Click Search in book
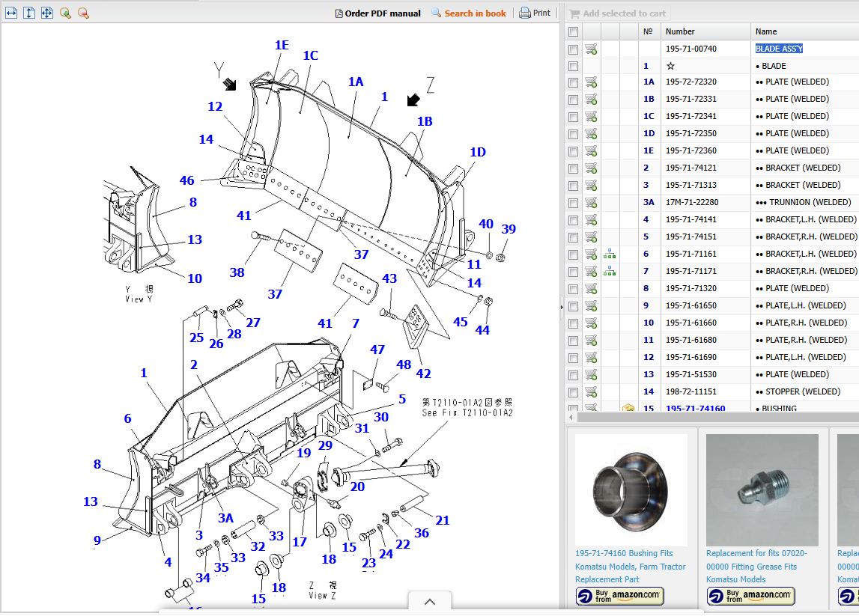Image resolution: width=859 pixels, height=616 pixels. (468, 13)
